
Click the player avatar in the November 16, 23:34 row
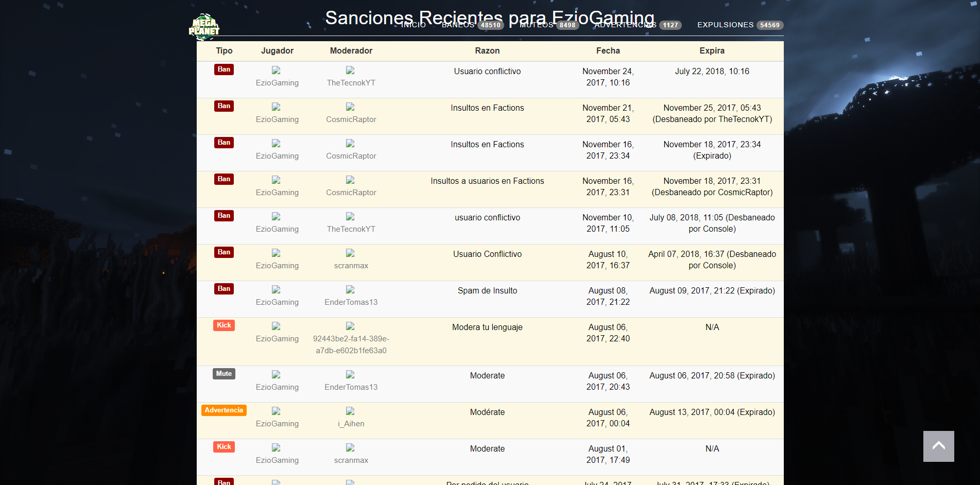click(x=276, y=143)
